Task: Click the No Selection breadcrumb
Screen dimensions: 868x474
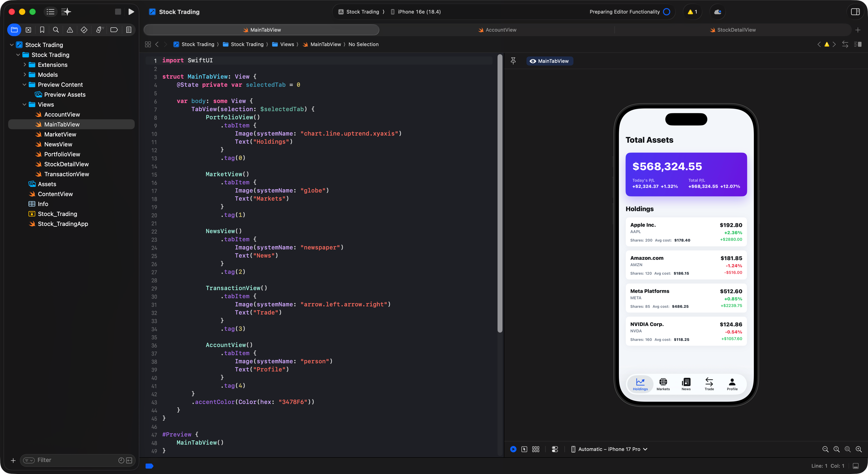Action: [x=363, y=45]
